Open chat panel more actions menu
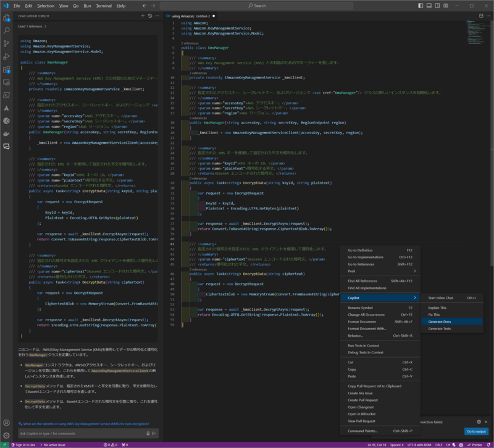Image resolution: width=494 pixels, height=448 pixels. (x=157, y=16)
